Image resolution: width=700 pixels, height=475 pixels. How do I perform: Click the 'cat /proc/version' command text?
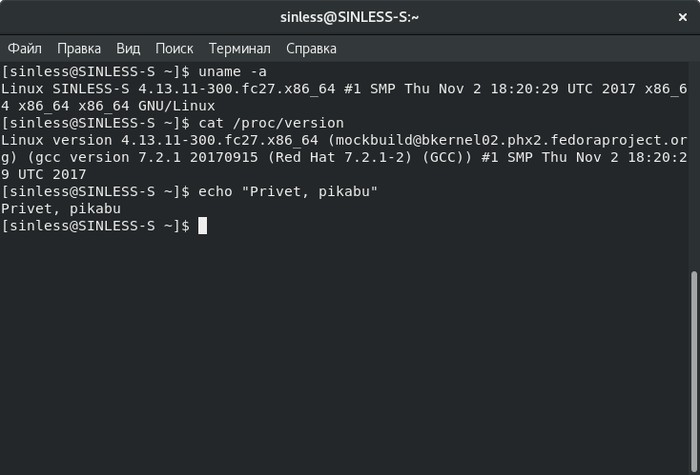pyautogui.click(x=271, y=123)
